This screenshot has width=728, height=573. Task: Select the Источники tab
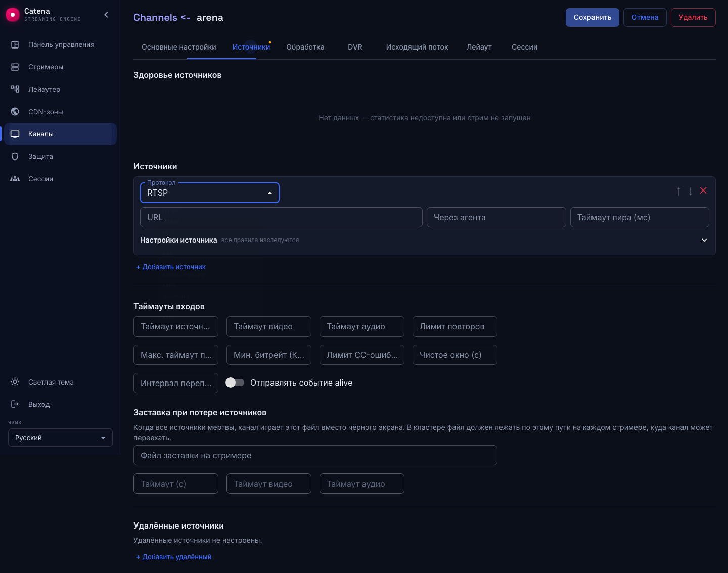(251, 47)
